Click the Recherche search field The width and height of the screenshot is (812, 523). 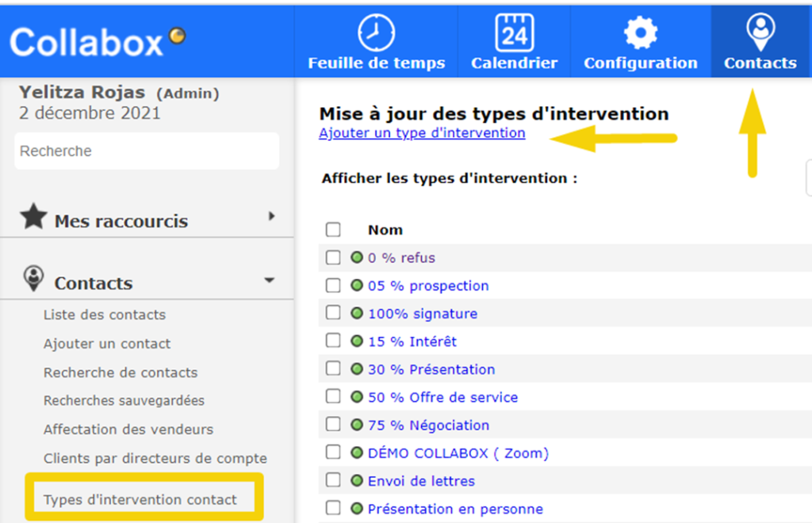pyautogui.click(x=147, y=151)
